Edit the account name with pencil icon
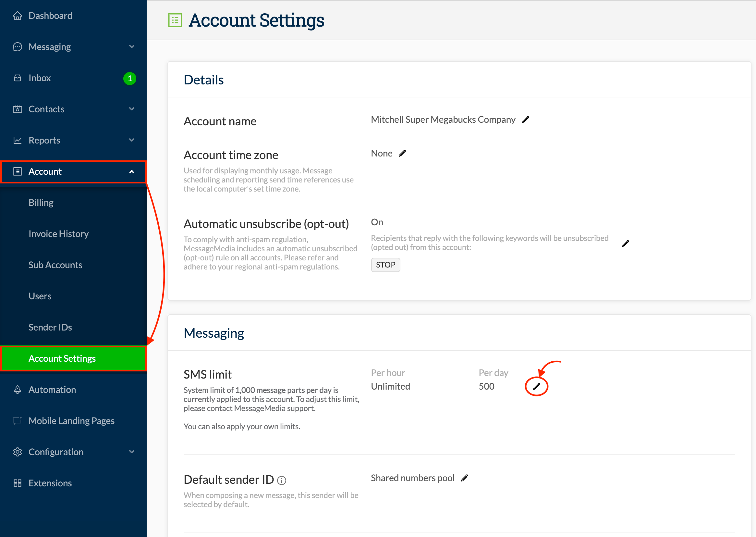 pos(526,120)
